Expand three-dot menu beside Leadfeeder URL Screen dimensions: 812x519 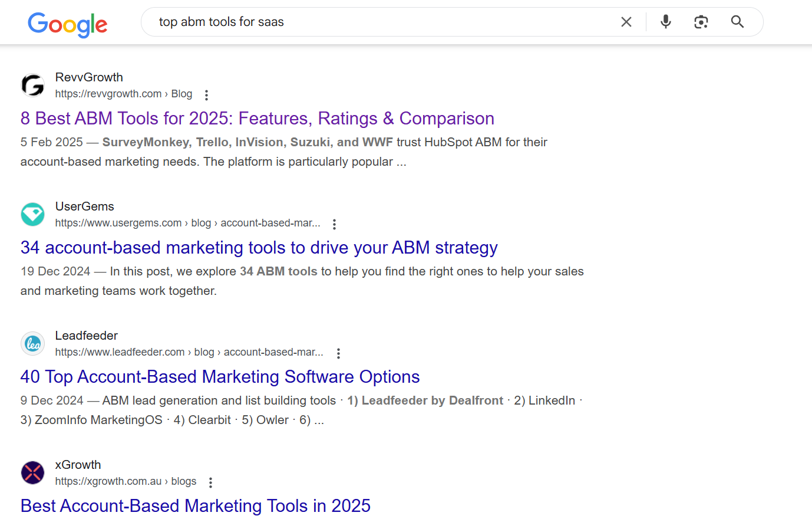click(x=338, y=353)
